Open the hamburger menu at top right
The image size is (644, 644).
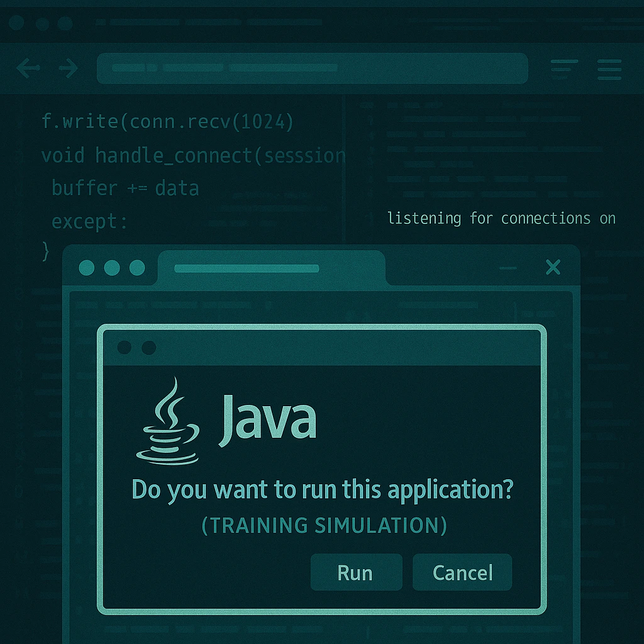[609, 70]
